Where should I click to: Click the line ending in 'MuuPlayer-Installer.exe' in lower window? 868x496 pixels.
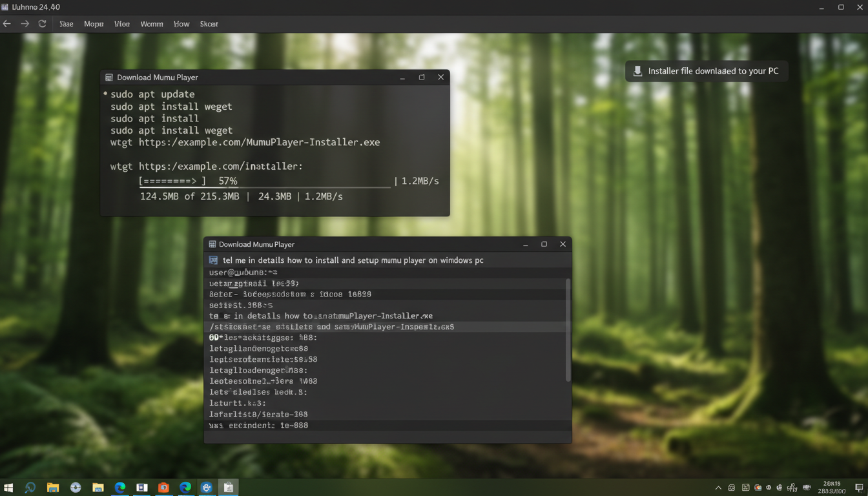point(321,316)
